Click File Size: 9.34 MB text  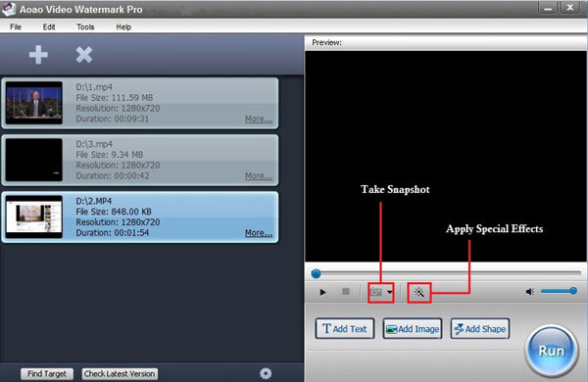[110, 155]
